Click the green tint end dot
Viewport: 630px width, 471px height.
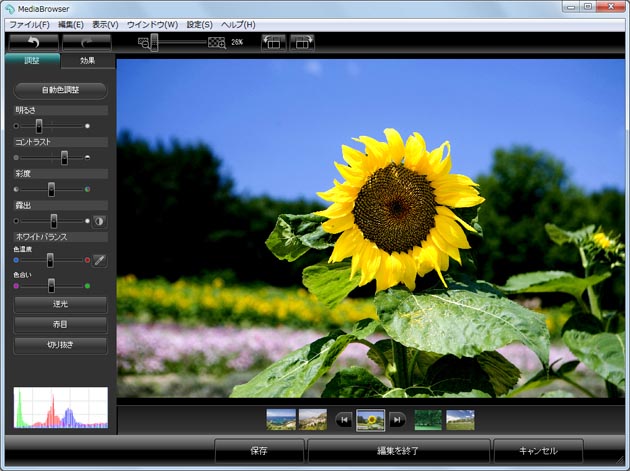pos(87,286)
